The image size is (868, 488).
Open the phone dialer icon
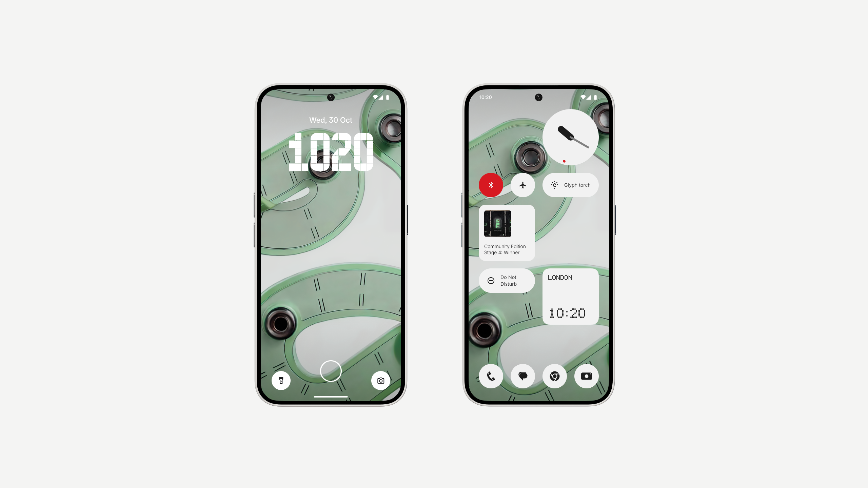coord(491,375)
